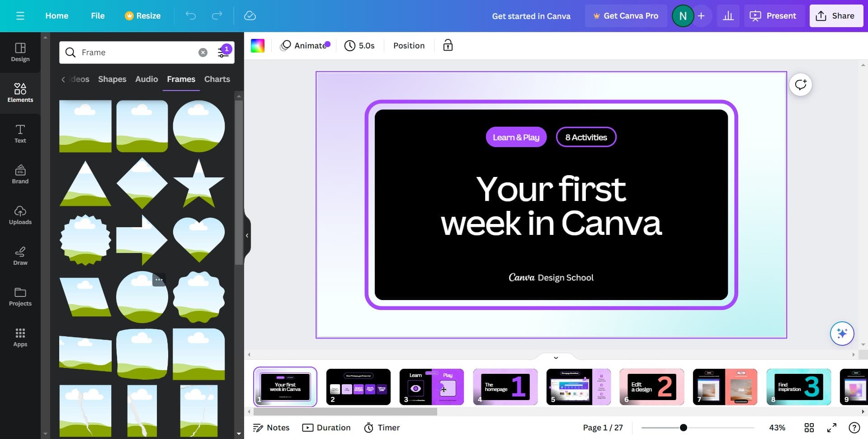
Task: Switch to the Charts tab
Action: (217, 79)
